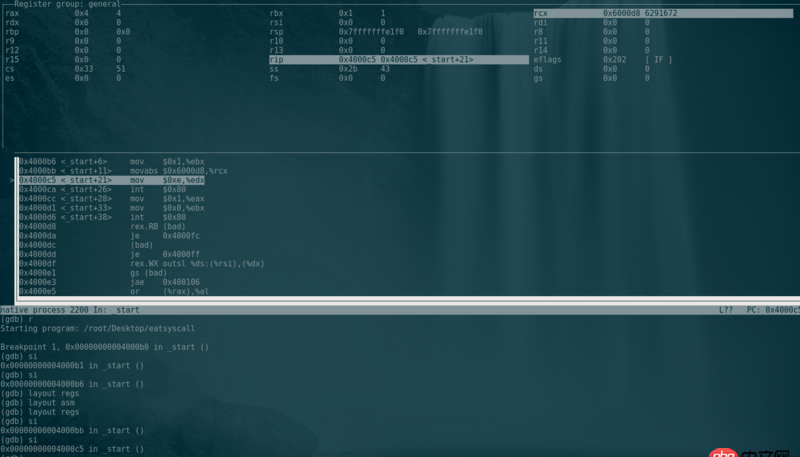Select the rbp register row

68,32
